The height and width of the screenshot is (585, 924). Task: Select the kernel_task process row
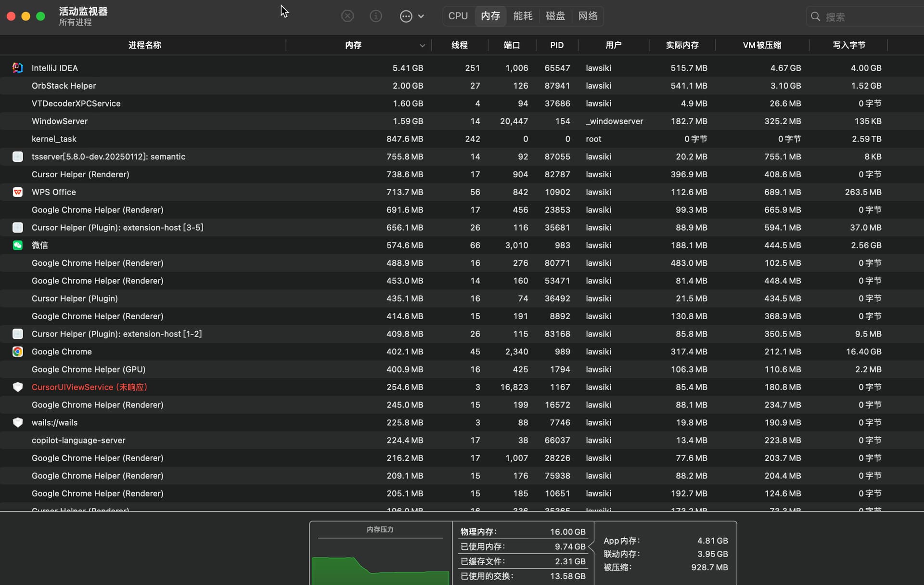point(462,139)
